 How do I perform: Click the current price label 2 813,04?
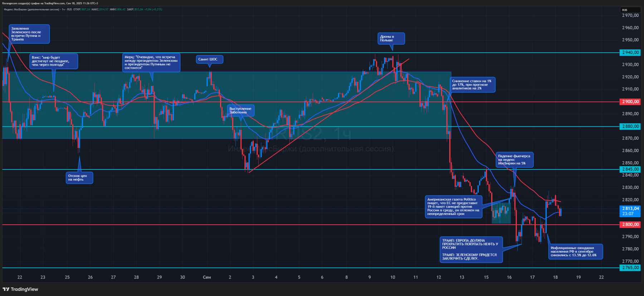tap(630, 209)
